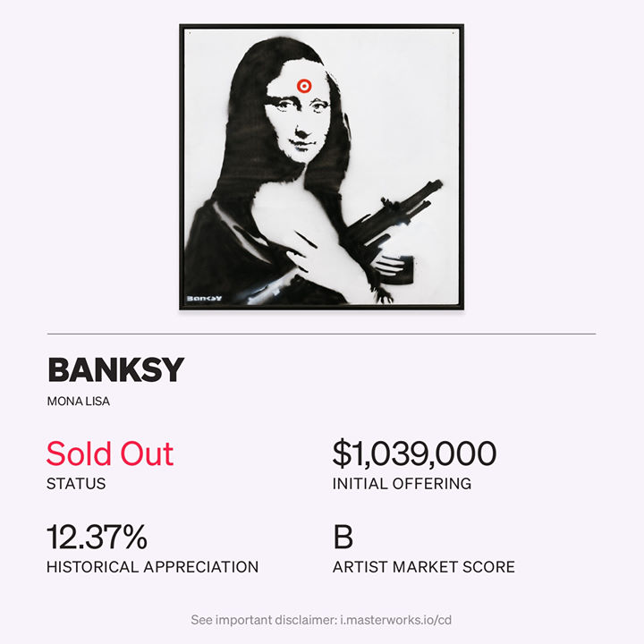Click the Banksy Mona Lisa artwork image

tap(322, 166)
